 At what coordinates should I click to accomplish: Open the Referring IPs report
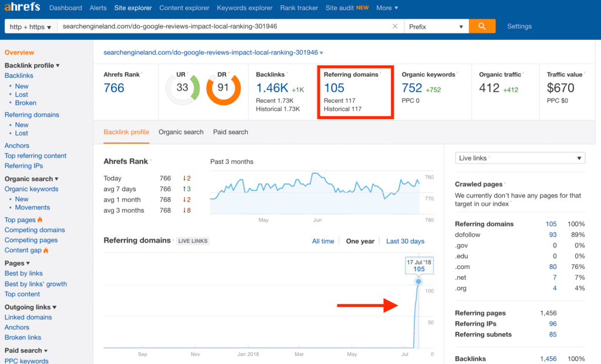23,166
